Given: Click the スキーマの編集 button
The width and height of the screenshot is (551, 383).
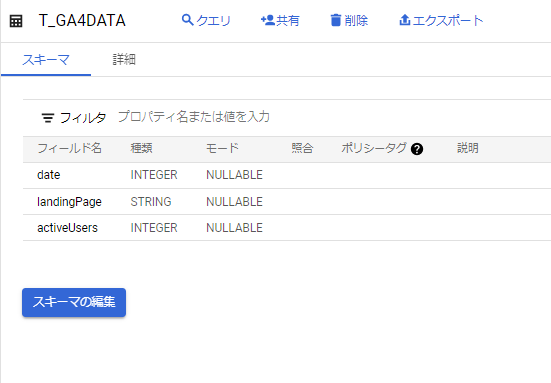Looking at the screenshot, I should point(74,302).
